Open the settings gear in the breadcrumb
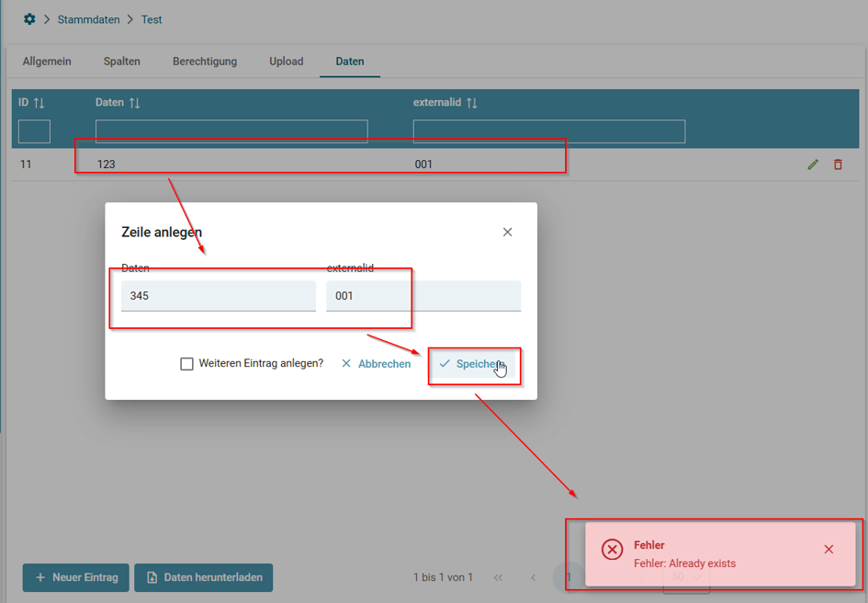Viewport: 868px width, 603px height. (29, 19)
